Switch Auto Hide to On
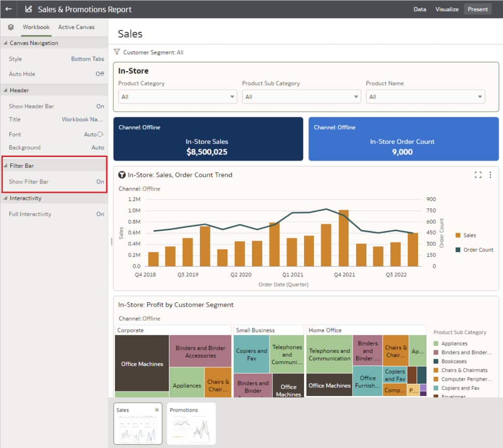Viewport: 503px width, 448px height. 99,74
